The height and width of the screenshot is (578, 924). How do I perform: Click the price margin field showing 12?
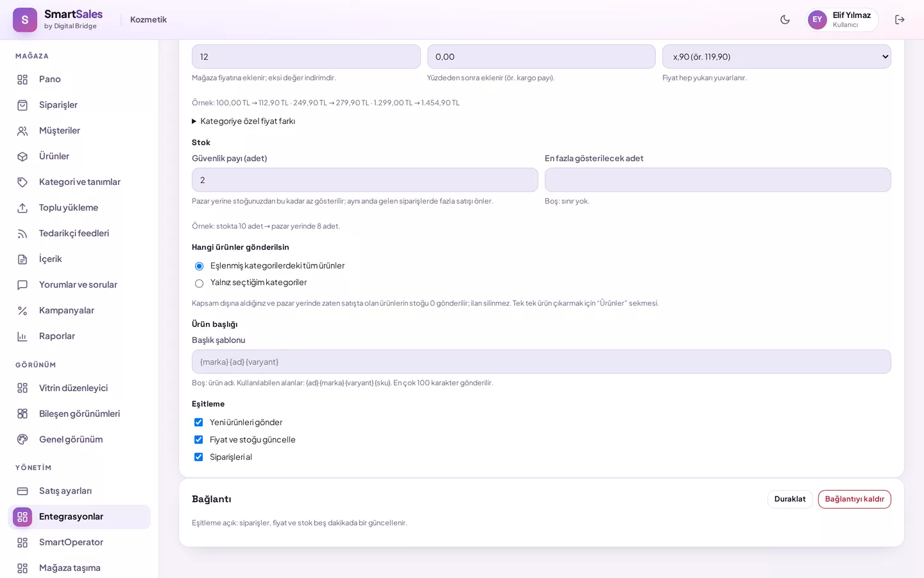coord(306,57)
